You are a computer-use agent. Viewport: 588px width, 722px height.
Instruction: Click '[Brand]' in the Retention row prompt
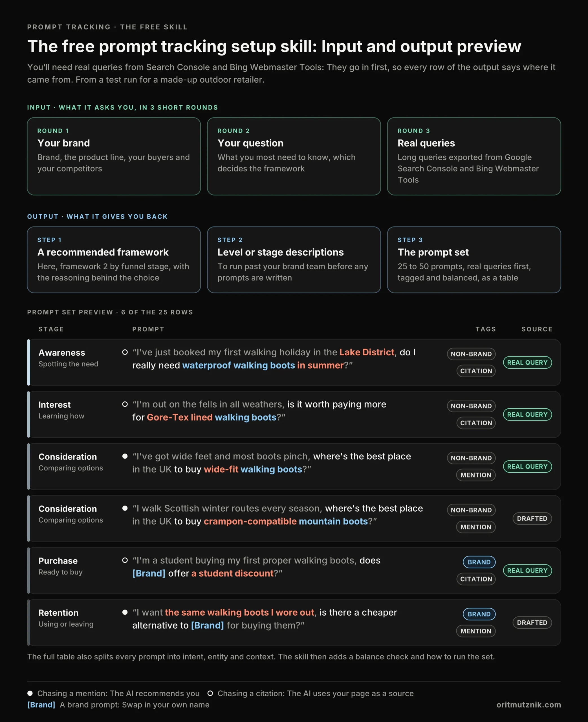click(207, 626)
